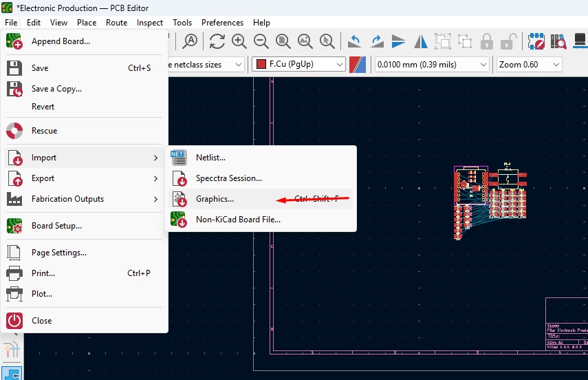Open the Preferences menu
This screenshot has width=588, height=380.
coord(222,23)
